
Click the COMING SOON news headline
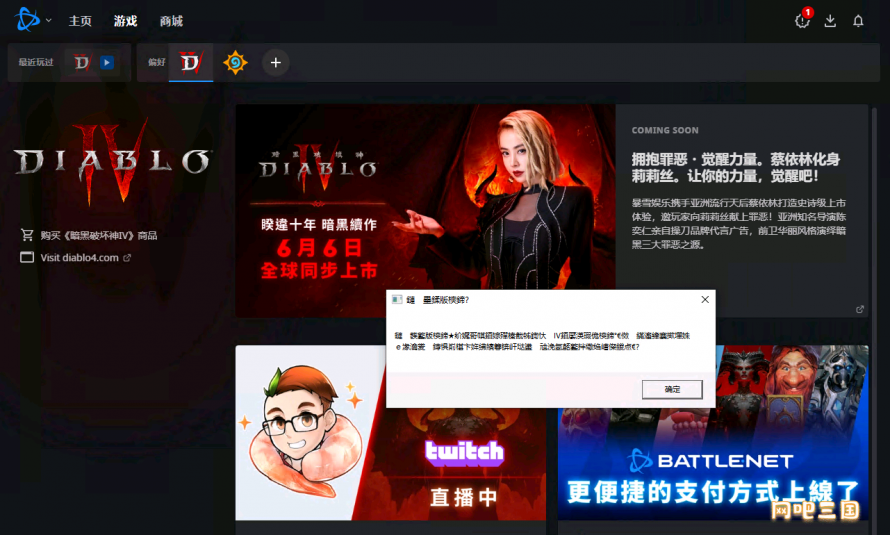736,167
